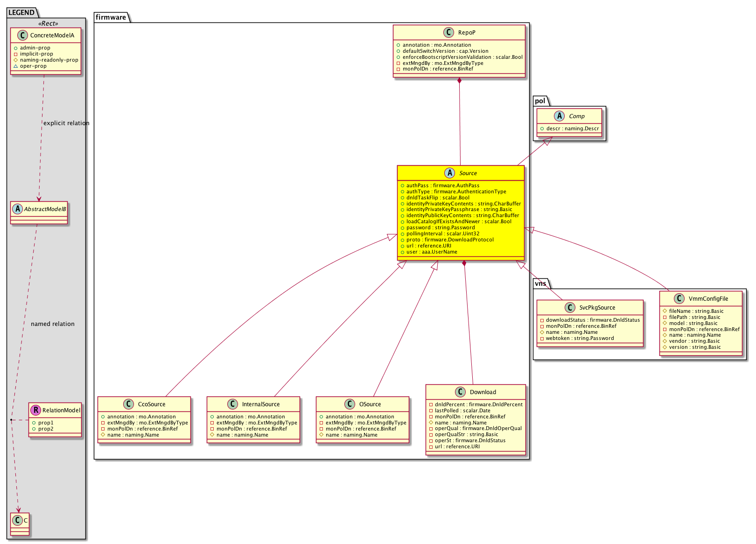Click the RepoP class circle icon
The width and height of the screenshot is (756, 544).
tap(448, 32)
